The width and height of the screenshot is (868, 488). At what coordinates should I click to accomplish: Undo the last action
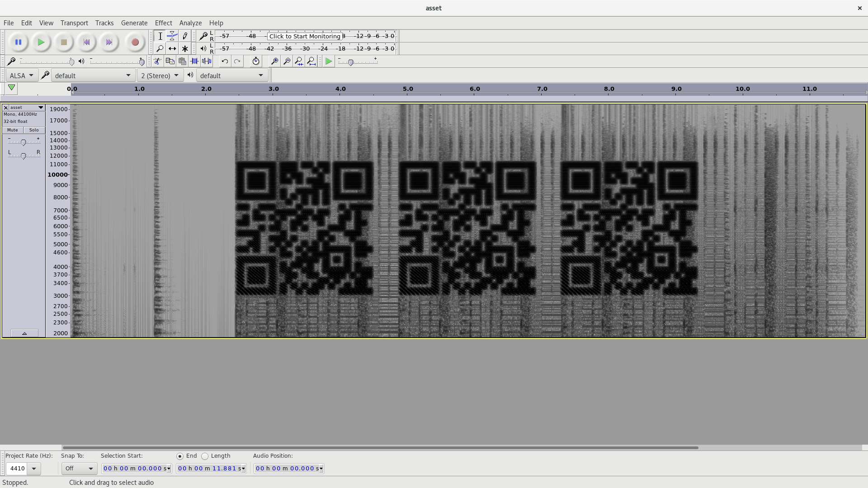coord(225,61)
